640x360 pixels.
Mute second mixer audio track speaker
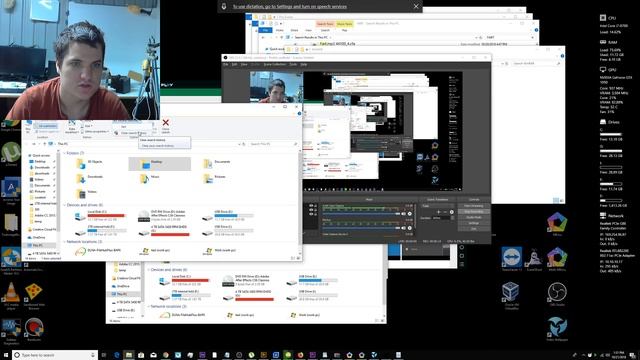click(x=404, y=228)
